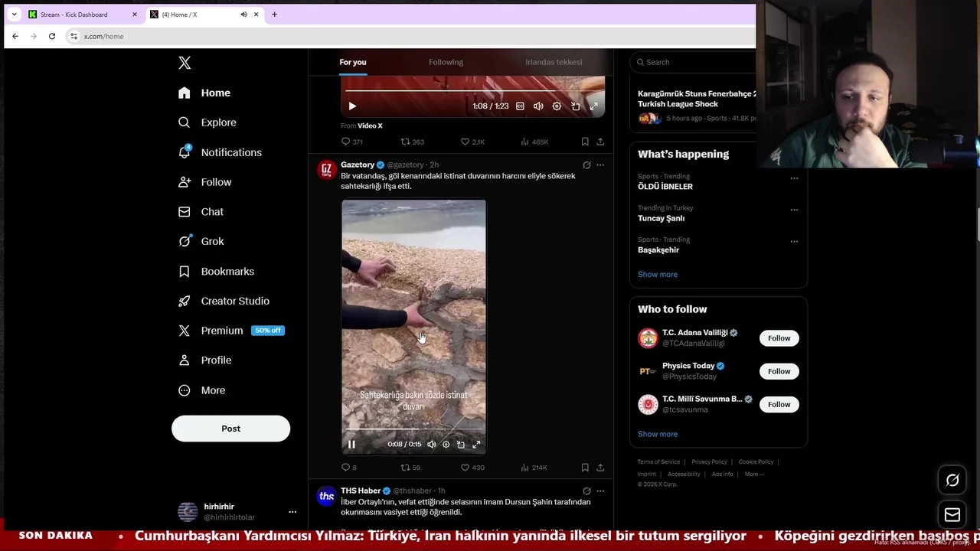The height and width of the screenshot is (551, 980).
Task: Toggle picture-in-picture on the top video
Action: tap(575, 106)
